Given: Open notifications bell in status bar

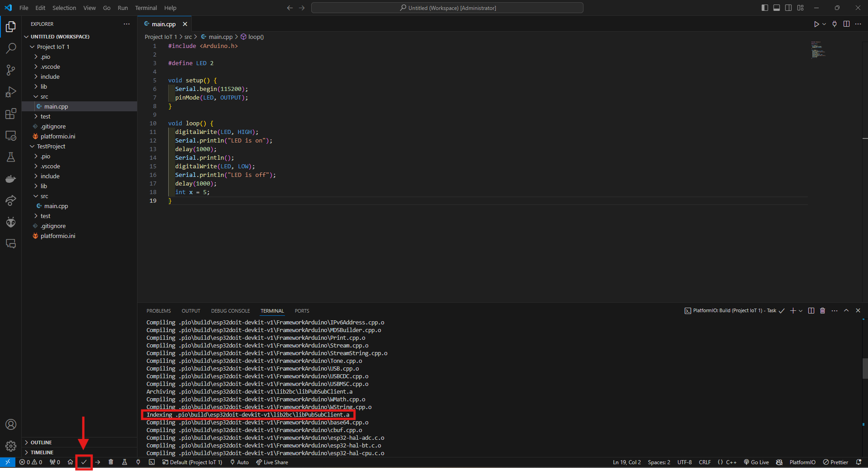Looking at the screenshot, I should point(859,462).
